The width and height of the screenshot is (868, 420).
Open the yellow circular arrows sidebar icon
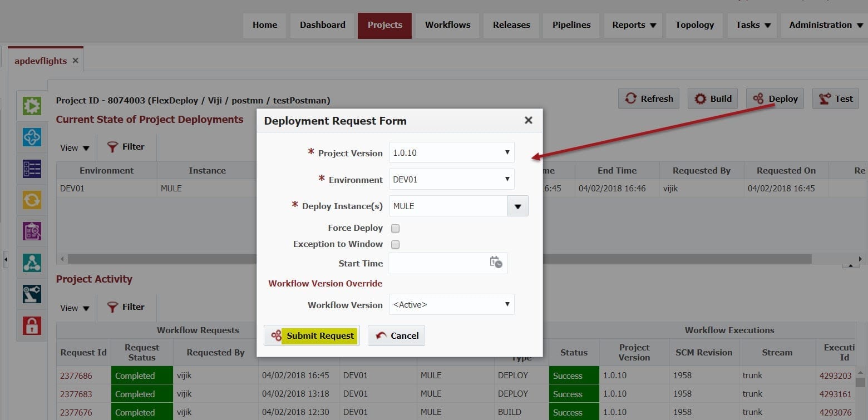(x=32, y=200)
